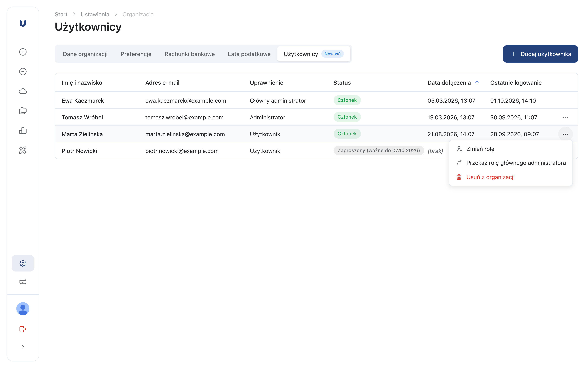Click the Zaproszony status badge for Piotr Nowicki
Image resolution: width=588 pixels, height=368 pixels.
pos(379,151)
